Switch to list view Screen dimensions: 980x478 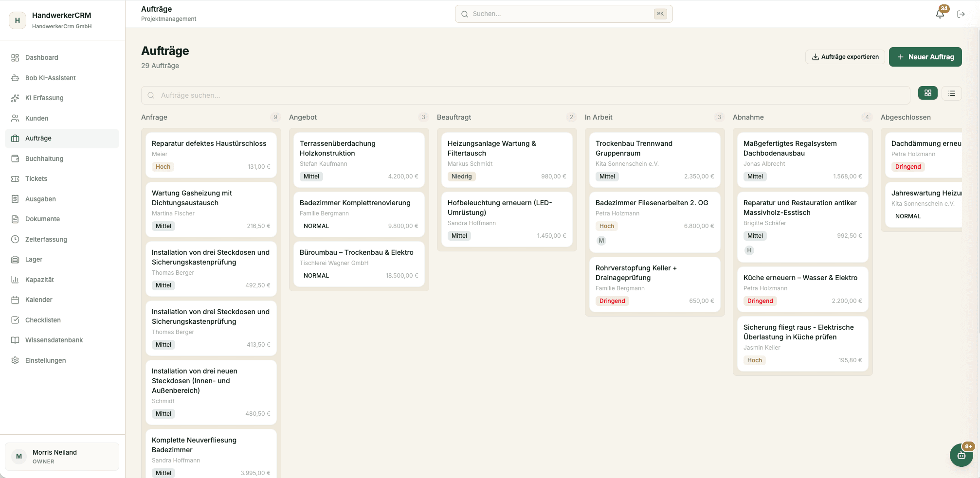point(952,93)
